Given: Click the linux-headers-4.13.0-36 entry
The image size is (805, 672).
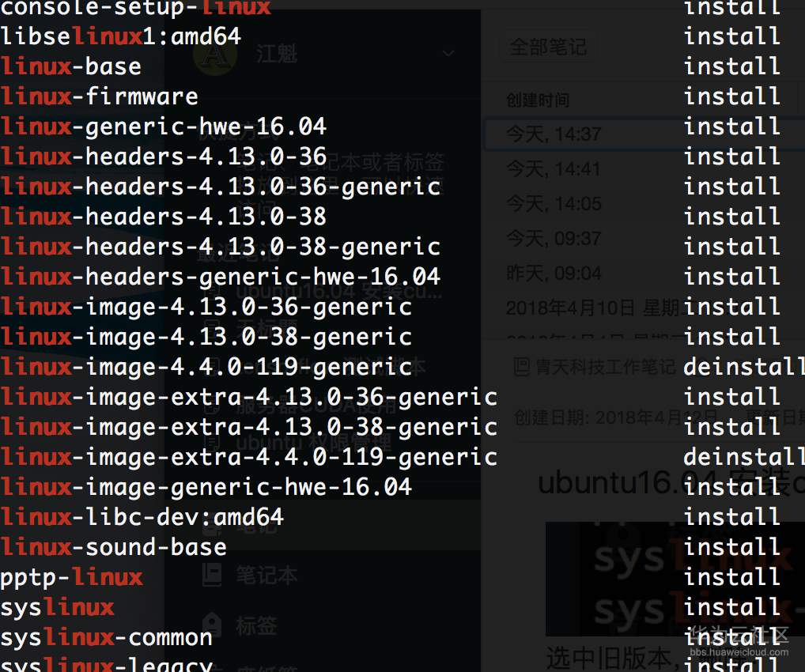Looking at the screenshot, I should click(x=163, y=157).
